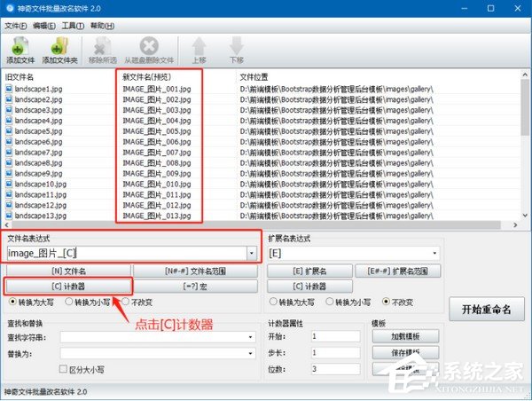Click the Start Rename button
The image size is (532, 401).
click(487, 310)
